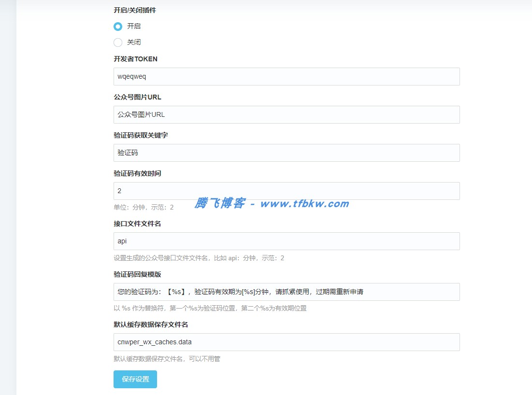Click the 开发者TOKEN input containing wqeqweq
532x395 pixels.
pos(286,76)
